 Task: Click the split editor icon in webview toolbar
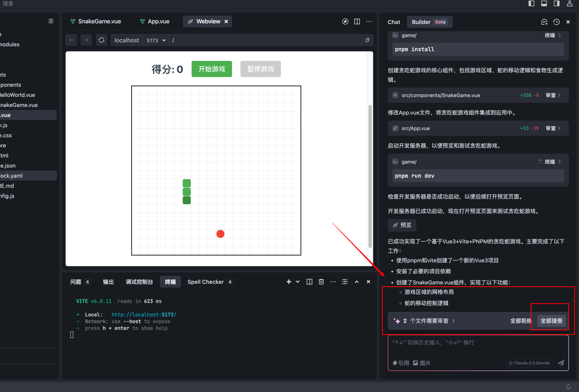357,21
